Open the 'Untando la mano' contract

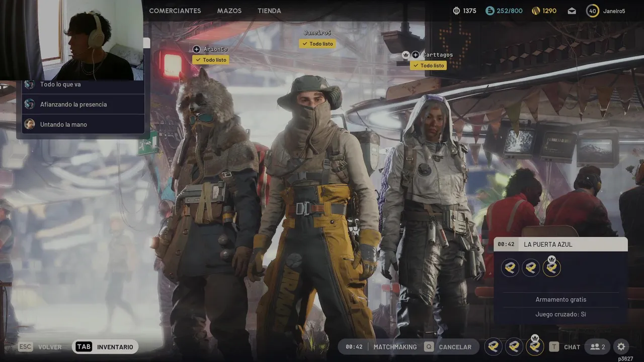point(84,124)
